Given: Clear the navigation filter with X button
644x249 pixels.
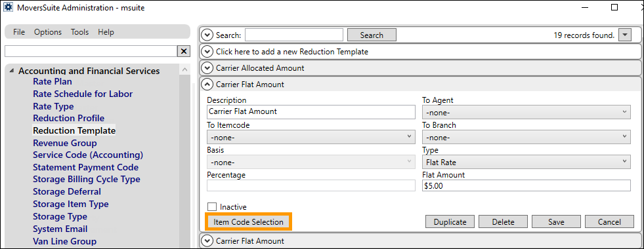Looking at the screenshot, I should 184,51.
